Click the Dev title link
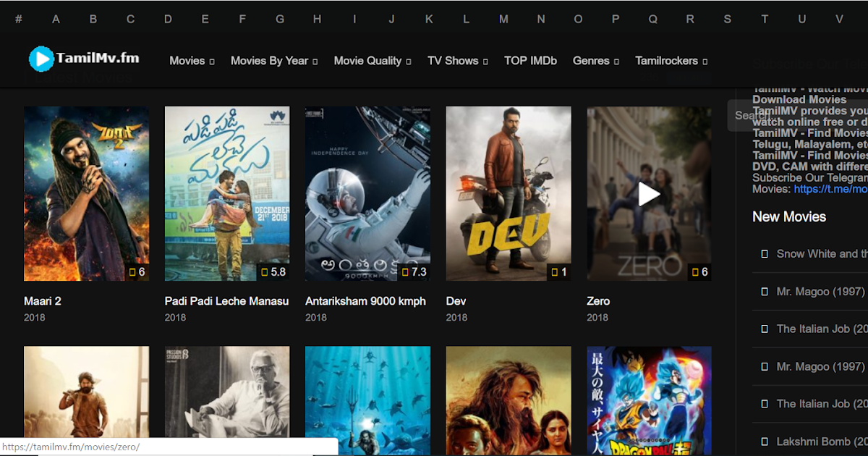Viewport: 868px width, 456px height. (456, 301)
